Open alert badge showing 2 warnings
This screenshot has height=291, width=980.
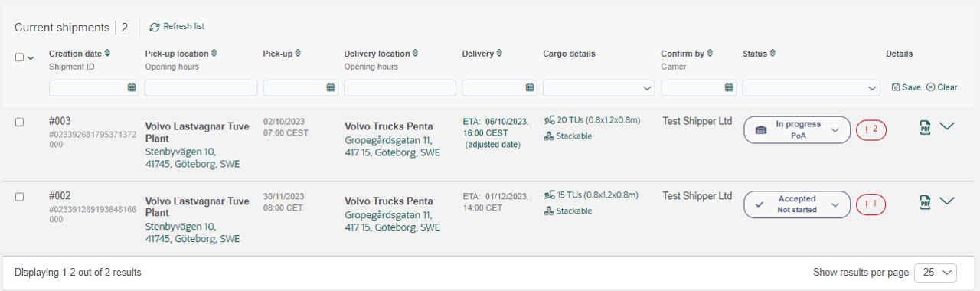click(871, 130)
